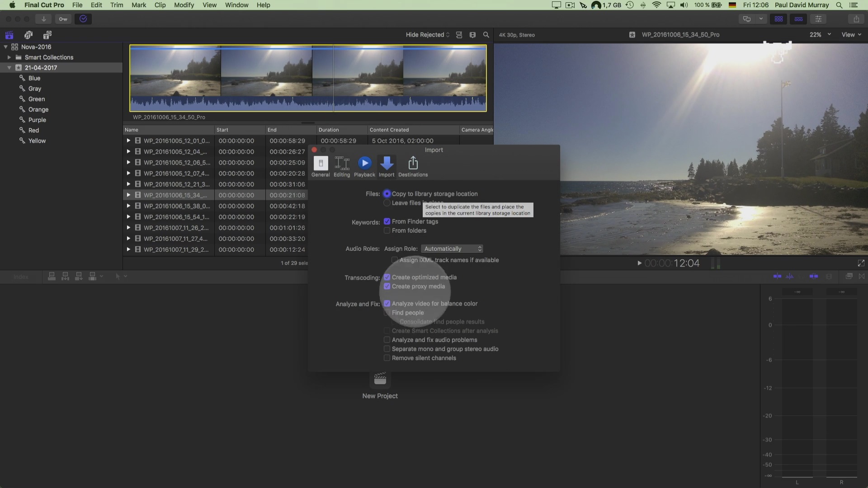This screenshot has height=488, width=868.
Task: Click the browser search magnifier icon
Action: coord(486,35)
